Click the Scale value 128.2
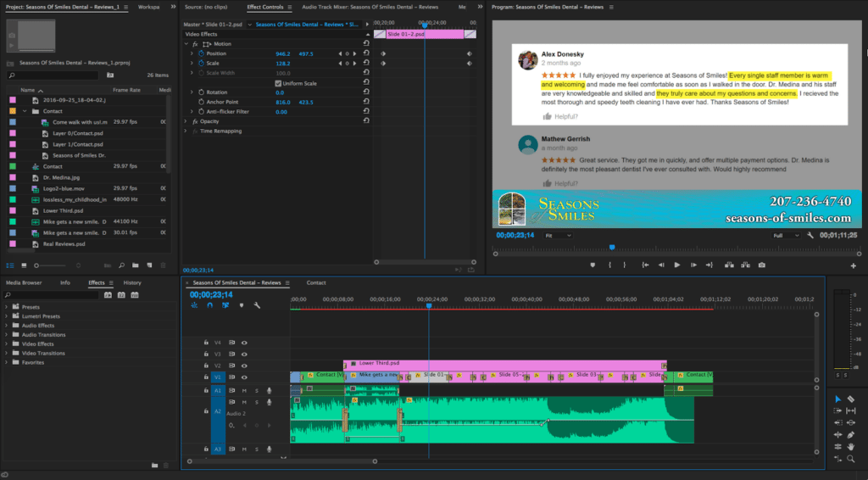Screen dimensions: 868x480 283,63
